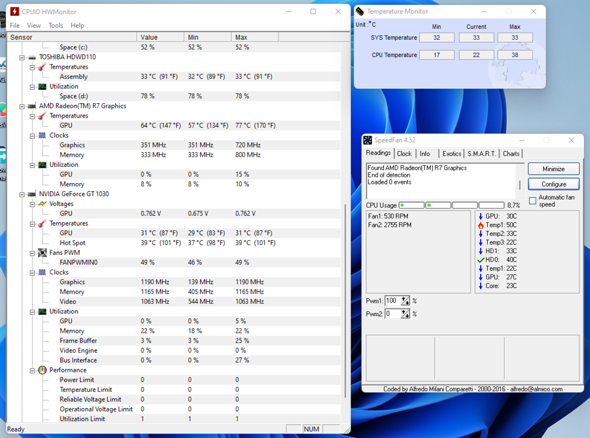Collapse the AMD Radeon R7 Graphics node
The height and width of the screenshot is (438, 590).
[22, 106]
